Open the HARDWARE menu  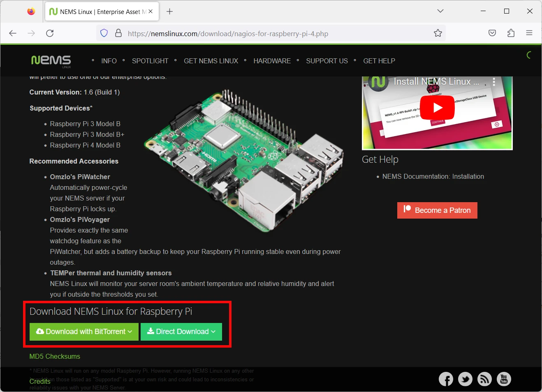[x=272, y=61]
